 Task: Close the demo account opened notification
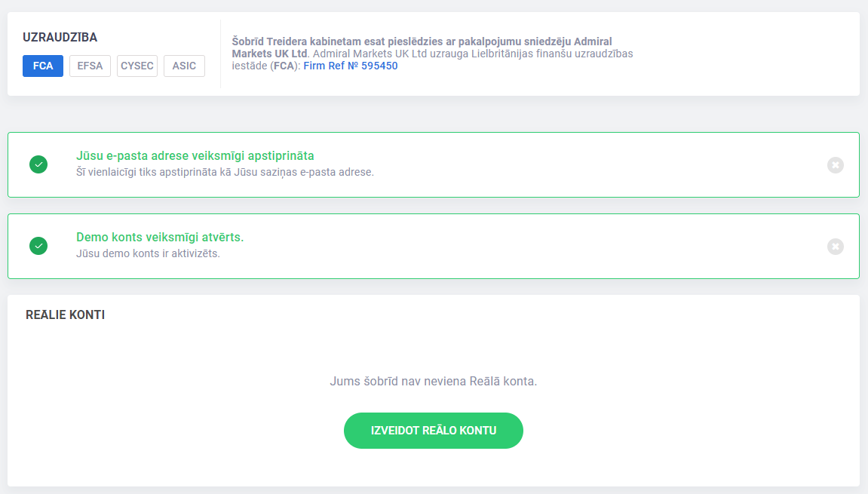pyautogui.click(x=836, y=247)
